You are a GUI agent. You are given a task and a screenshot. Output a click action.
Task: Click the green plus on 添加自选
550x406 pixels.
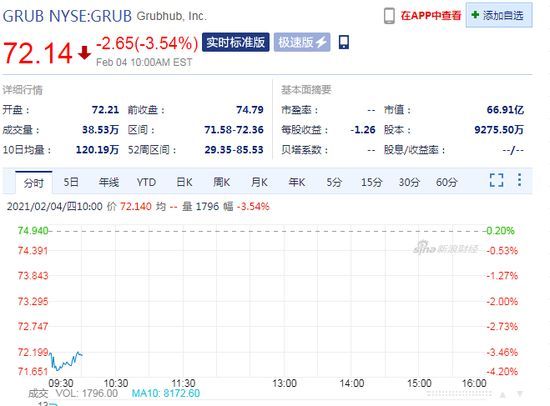point(475,15)
